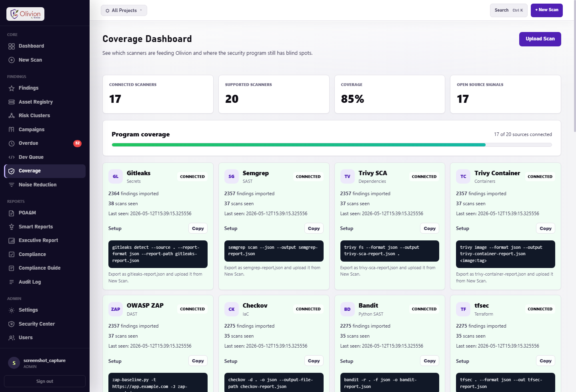Sign out of the account
The image size is (576, 392).
[x=45, y=381]
